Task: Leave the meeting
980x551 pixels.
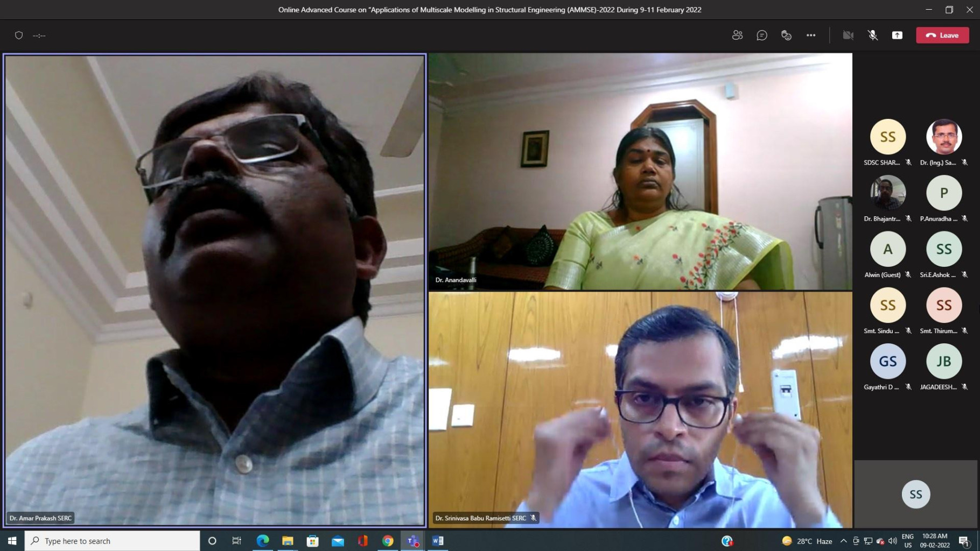Action: pyautogui.click(x=942, y=36)
